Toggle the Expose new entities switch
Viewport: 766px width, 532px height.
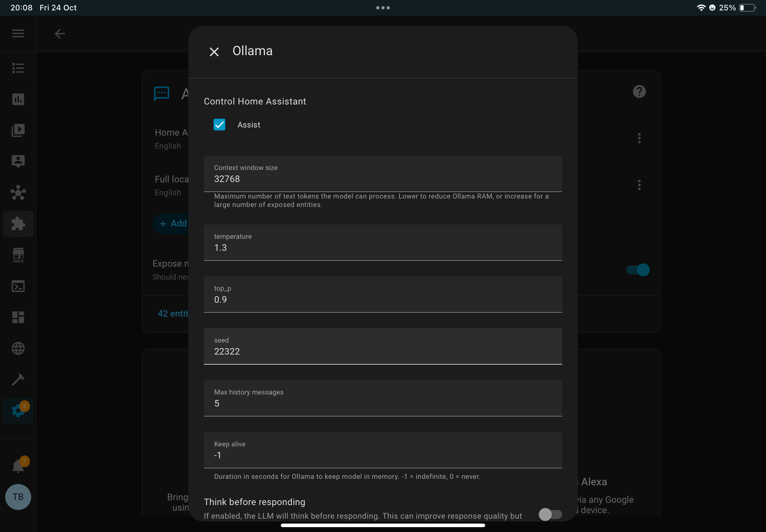(637, 270)
